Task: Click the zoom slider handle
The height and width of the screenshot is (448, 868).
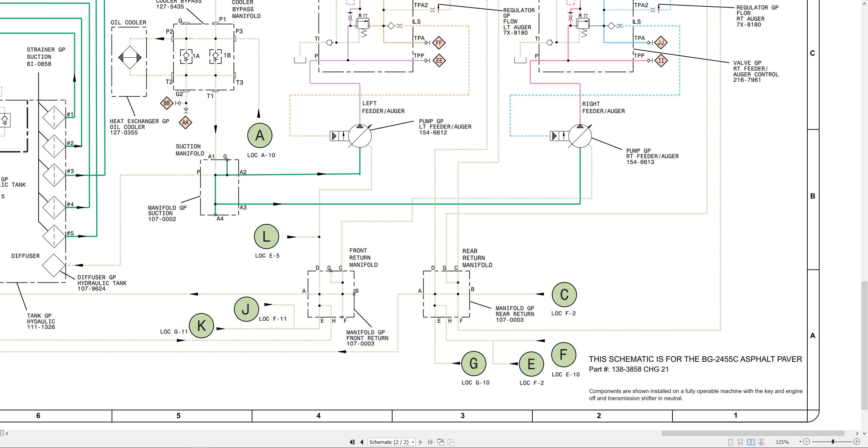Action: tap(833, 442)
